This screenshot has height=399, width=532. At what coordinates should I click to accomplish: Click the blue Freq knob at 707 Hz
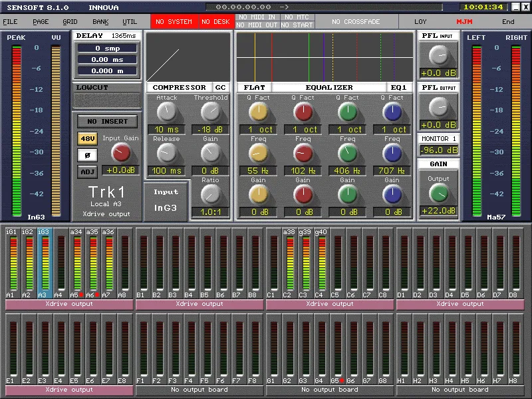392,154
